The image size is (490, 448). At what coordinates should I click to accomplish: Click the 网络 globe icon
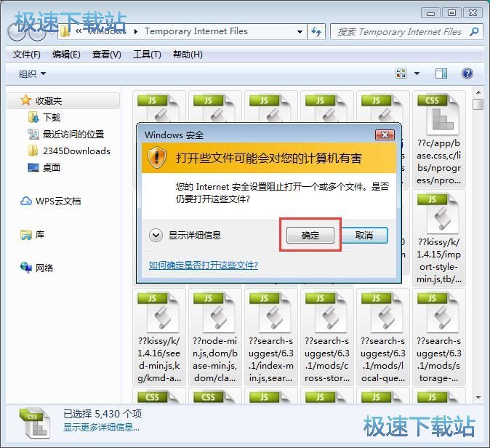click(26, 268)
